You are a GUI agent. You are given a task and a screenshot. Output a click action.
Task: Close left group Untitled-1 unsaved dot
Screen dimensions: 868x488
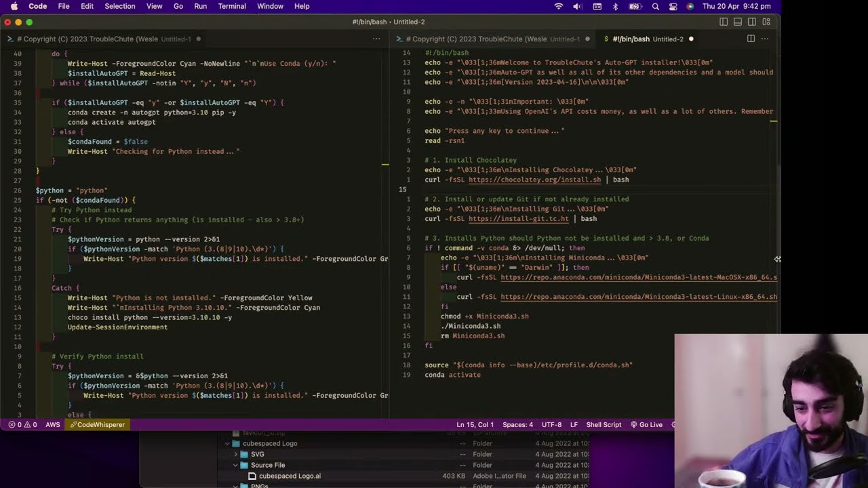coord(197,39)
